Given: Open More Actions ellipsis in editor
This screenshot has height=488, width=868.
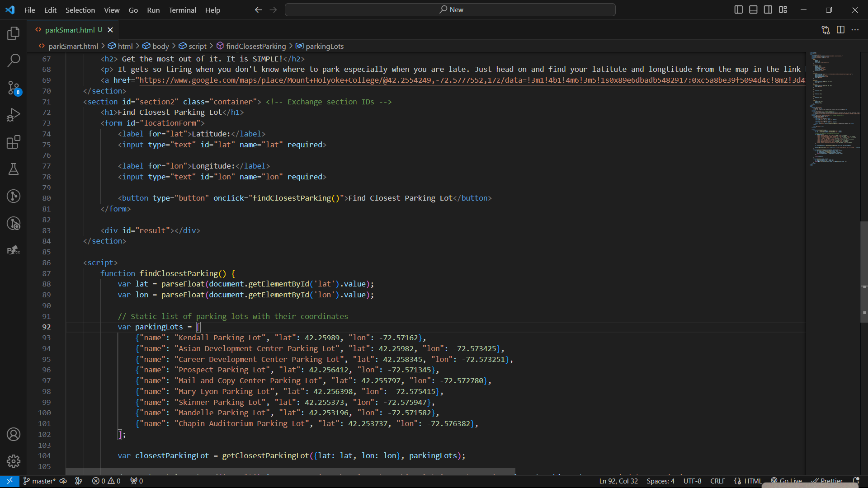Looking at the screenshot, I should click(x=855, y=30).
